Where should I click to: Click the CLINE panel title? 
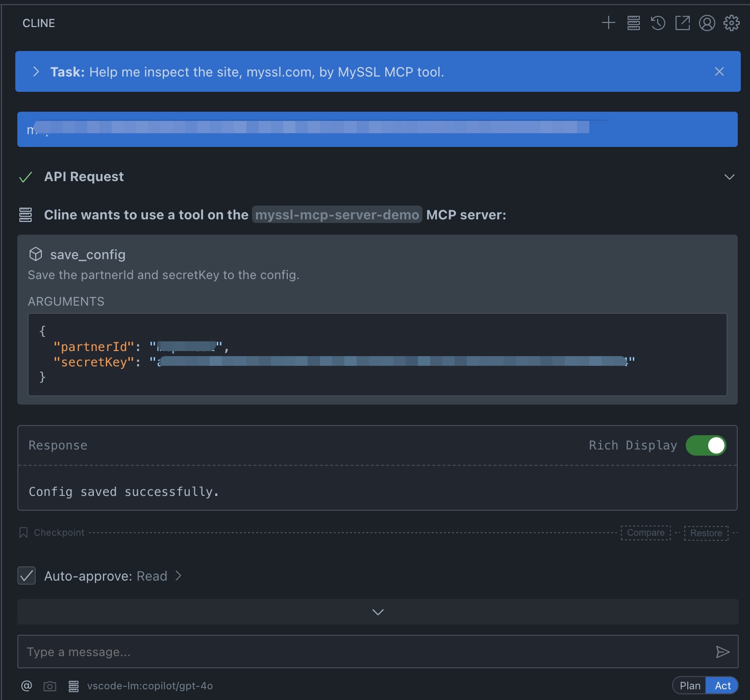pos(39,23)
